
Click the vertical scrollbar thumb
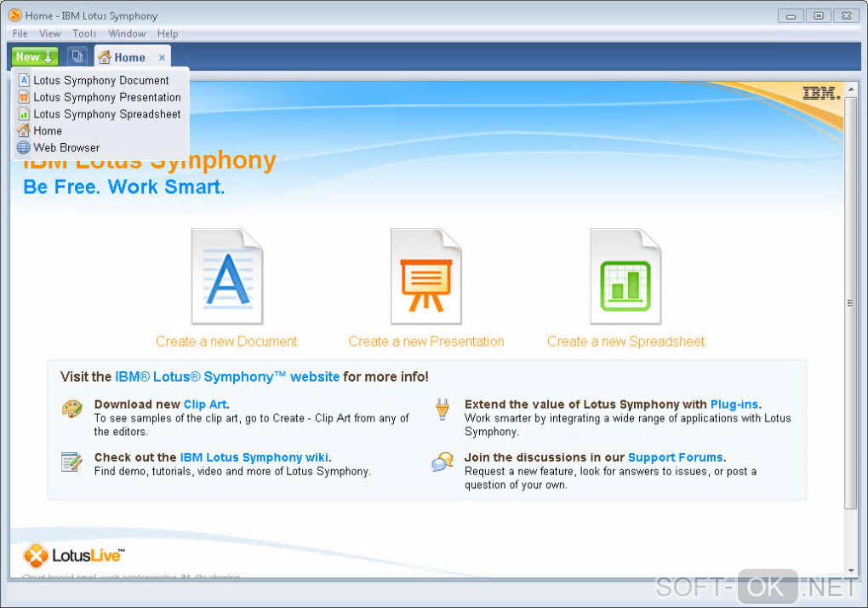(x=851, y=303)
